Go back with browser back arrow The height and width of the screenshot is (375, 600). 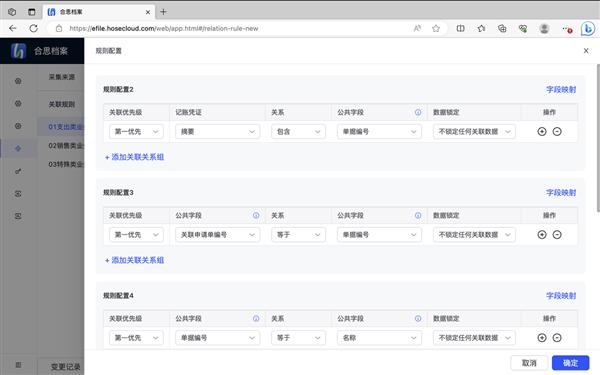pos(13,28)
